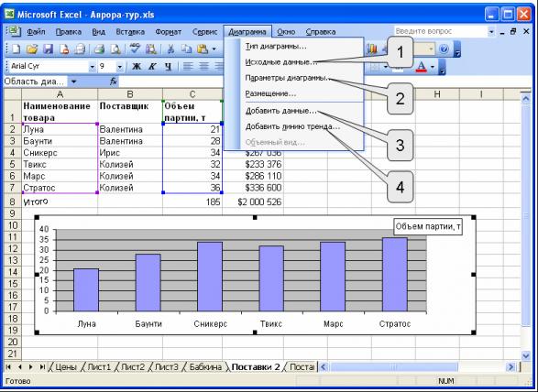Click the Open file folder icon
Image resolution: width=538 pixels, height=392 pixels.
32,49
